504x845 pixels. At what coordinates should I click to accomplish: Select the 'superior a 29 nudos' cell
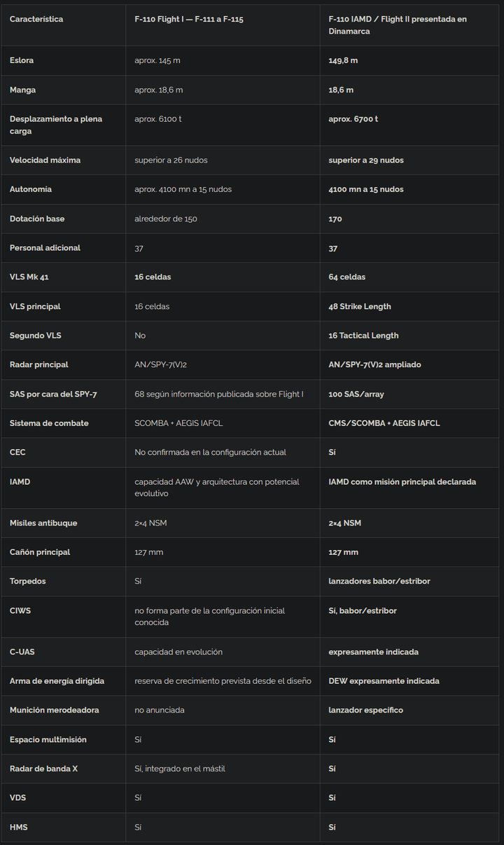(x=366, y=160)
